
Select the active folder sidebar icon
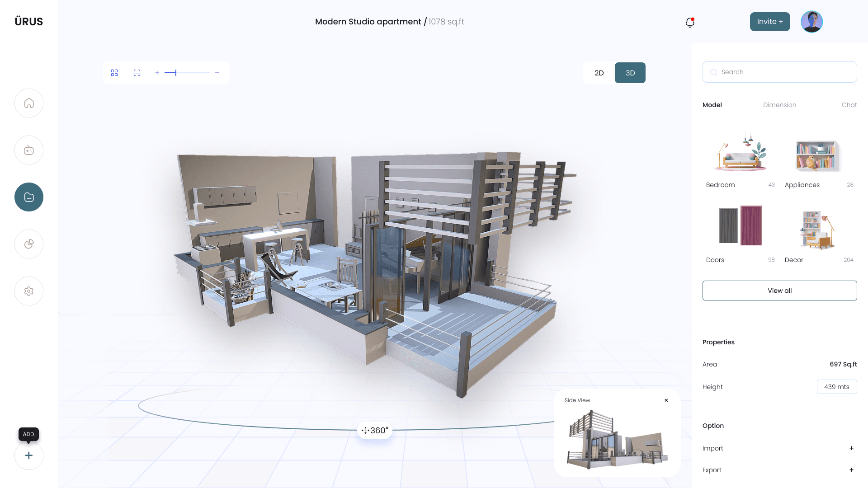coord(29,197)
